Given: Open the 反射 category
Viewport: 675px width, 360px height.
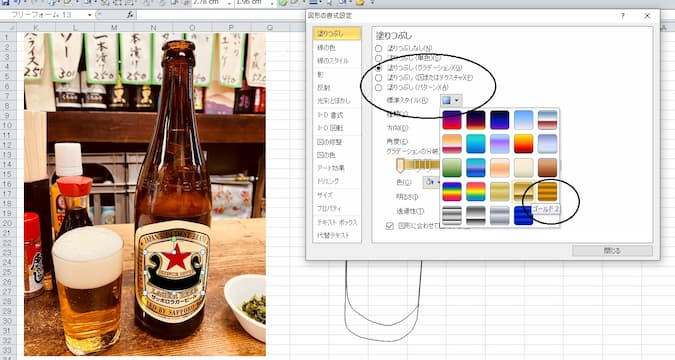Looking at the screenshot, I should pos(337,87).
